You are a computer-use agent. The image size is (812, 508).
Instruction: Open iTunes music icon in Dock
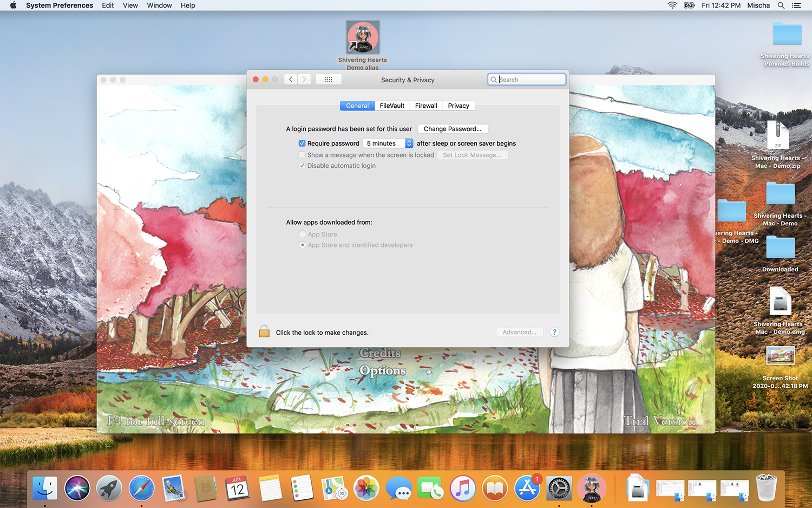pos(463,489)
